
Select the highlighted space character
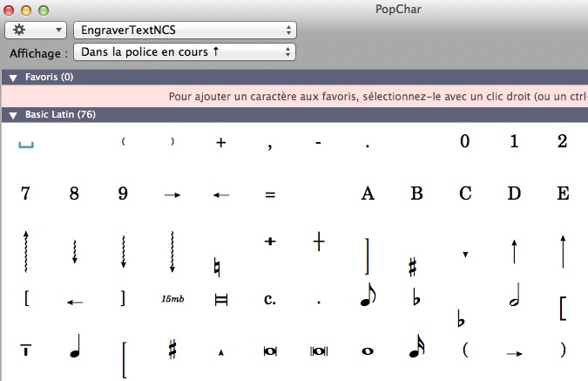click(x=25, y=145)
